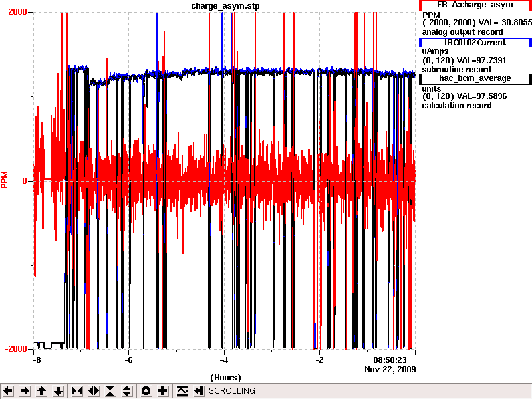Screen dimensions: 532x399
Task: Click the -2 time axis label
Action: click(x=319, y=360)
